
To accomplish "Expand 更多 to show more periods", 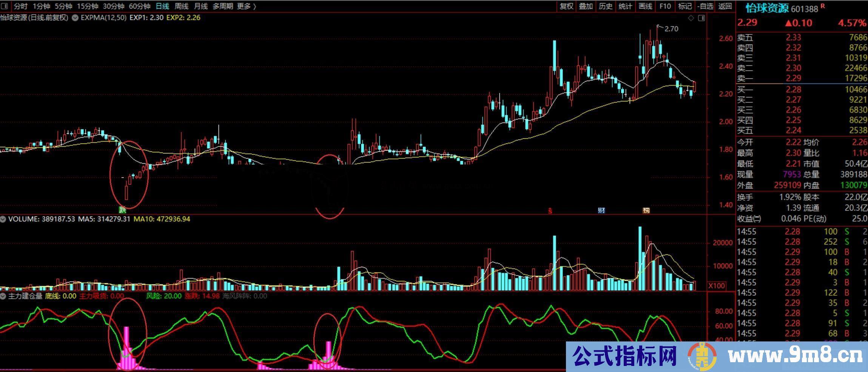I will 246,6.
